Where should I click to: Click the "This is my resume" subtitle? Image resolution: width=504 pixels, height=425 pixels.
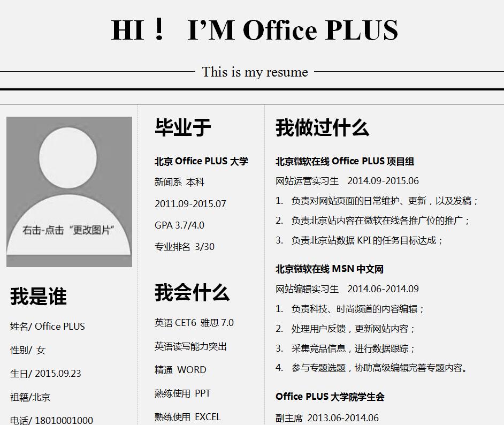coord(255,72)
